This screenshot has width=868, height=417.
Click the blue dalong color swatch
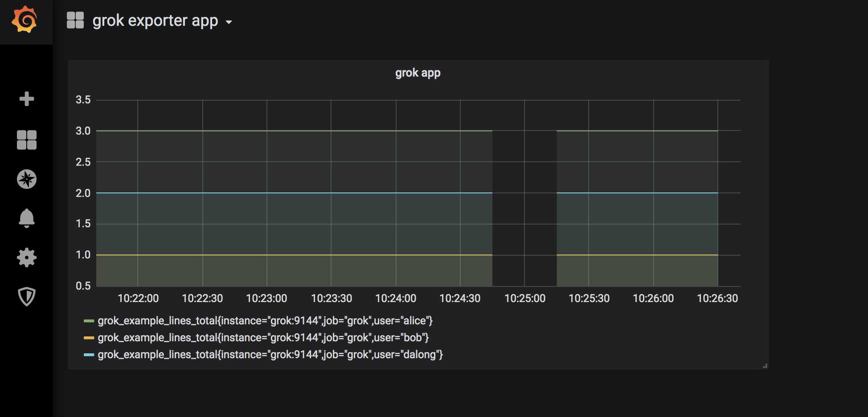coord(89,355)
